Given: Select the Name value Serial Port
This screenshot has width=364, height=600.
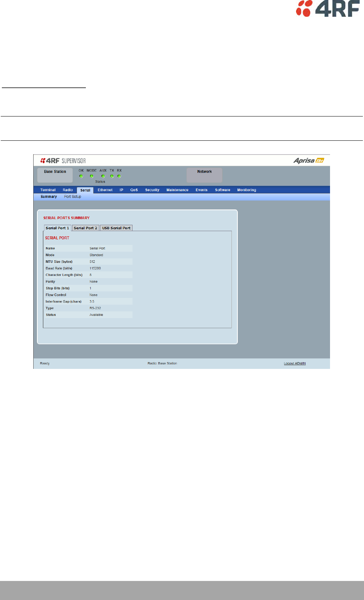Looking at the screenshot, I should point(97,248).
